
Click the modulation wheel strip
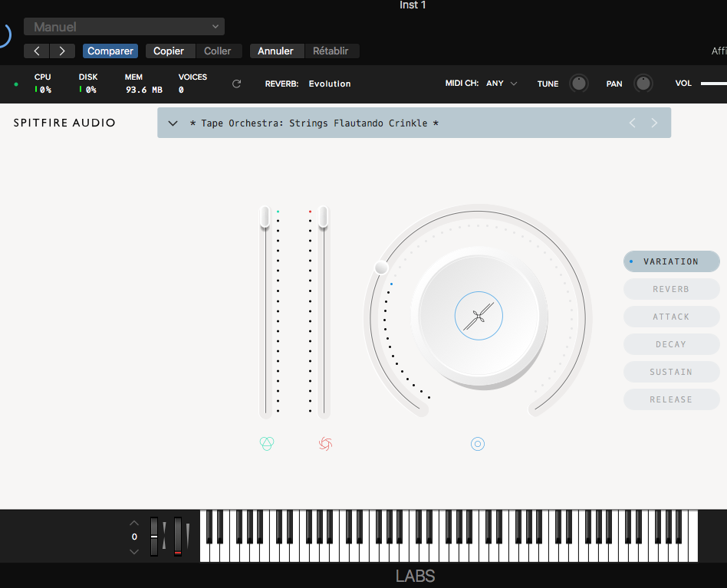(x=178, y=537)
